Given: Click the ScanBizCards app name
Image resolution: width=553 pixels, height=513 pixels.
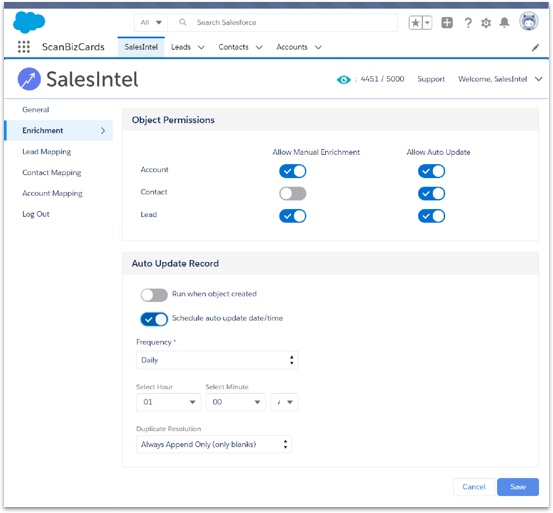Looking at the screenshot, I should click(x=73, y=47).
